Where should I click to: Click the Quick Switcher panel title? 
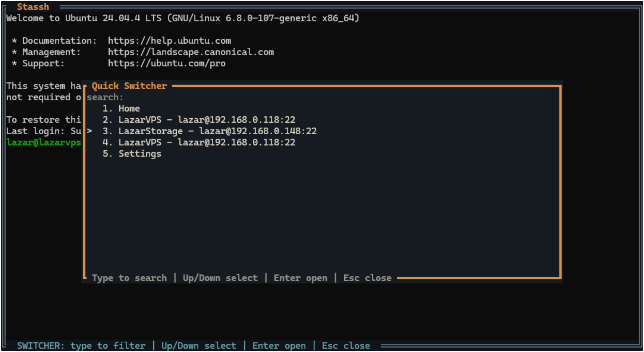pyautogui.click(x=129, y=86)
